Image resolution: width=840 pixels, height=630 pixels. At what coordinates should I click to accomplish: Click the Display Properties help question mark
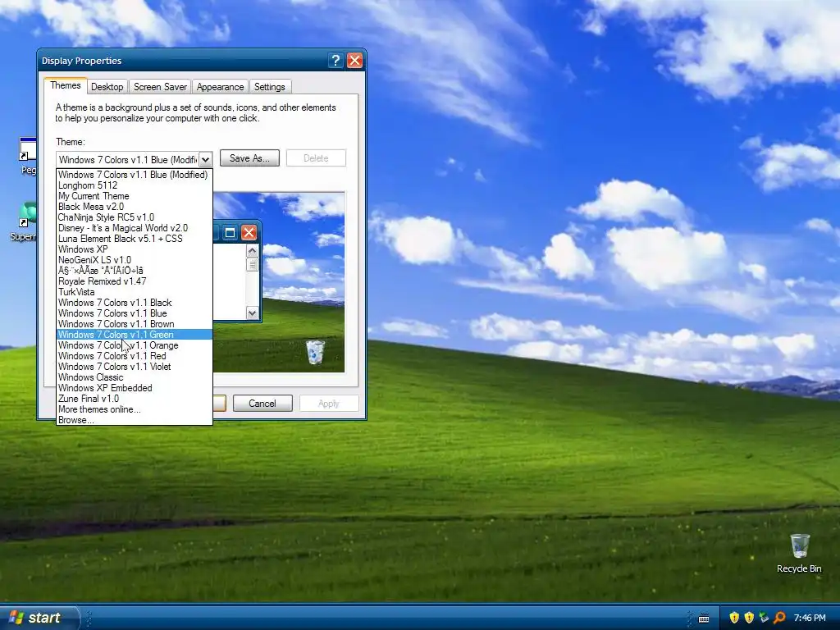coord(336,61)
